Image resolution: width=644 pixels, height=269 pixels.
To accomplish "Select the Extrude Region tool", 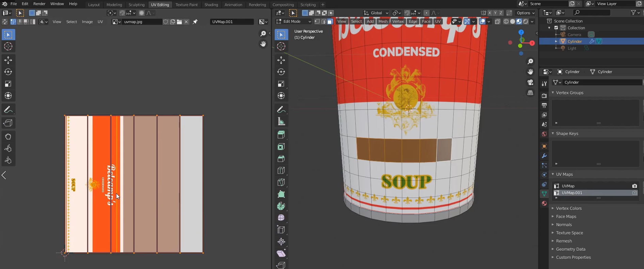I will (281, 135).
